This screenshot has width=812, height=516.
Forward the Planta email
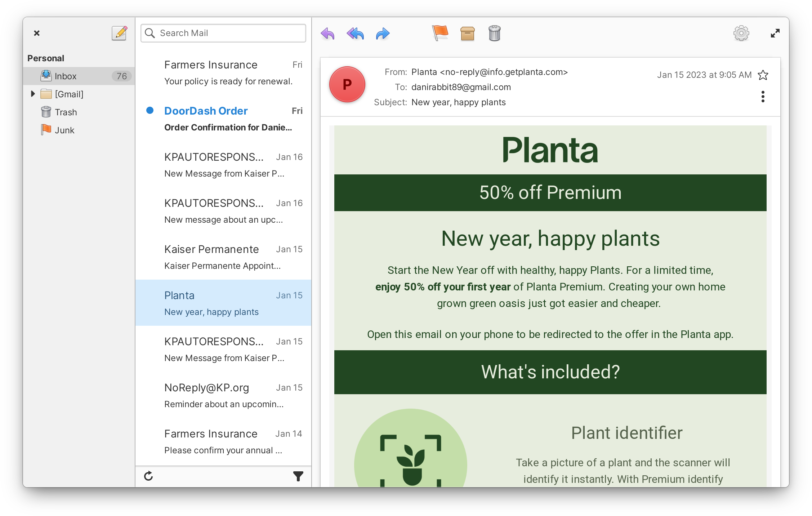pyautogui.click(x=382, y=33)
